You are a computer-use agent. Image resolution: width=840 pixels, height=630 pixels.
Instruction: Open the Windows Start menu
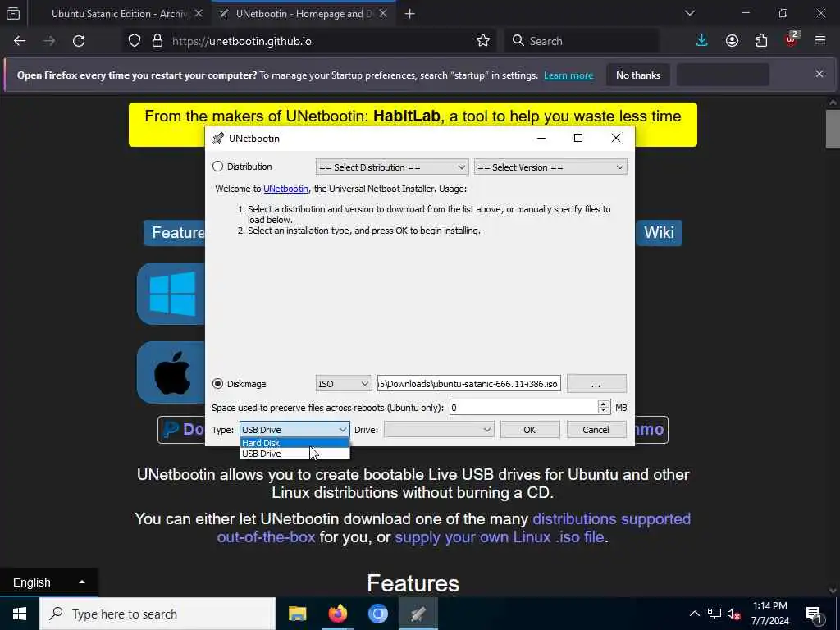[20, 614]
